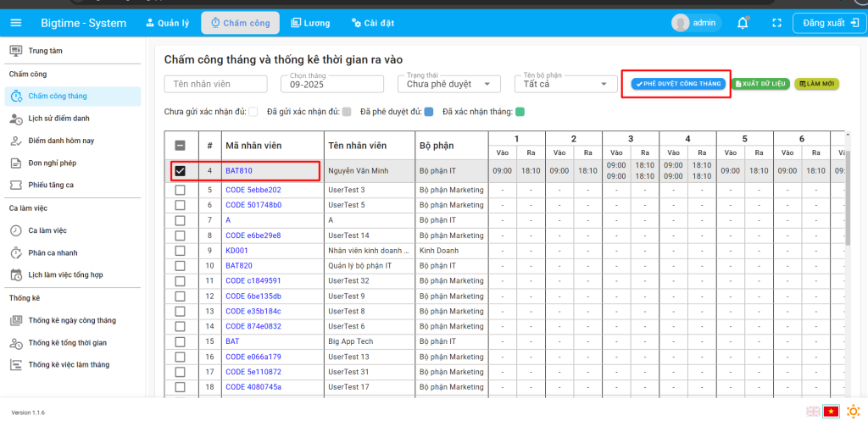Screen dimensions: 868x421
Task: Switch language to Vietnamese flag
Action: [832, 412]
